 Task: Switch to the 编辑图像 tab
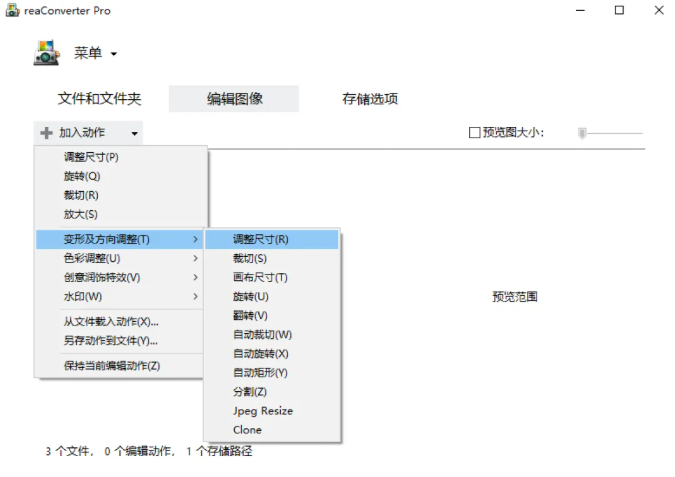tap(234, 99)
